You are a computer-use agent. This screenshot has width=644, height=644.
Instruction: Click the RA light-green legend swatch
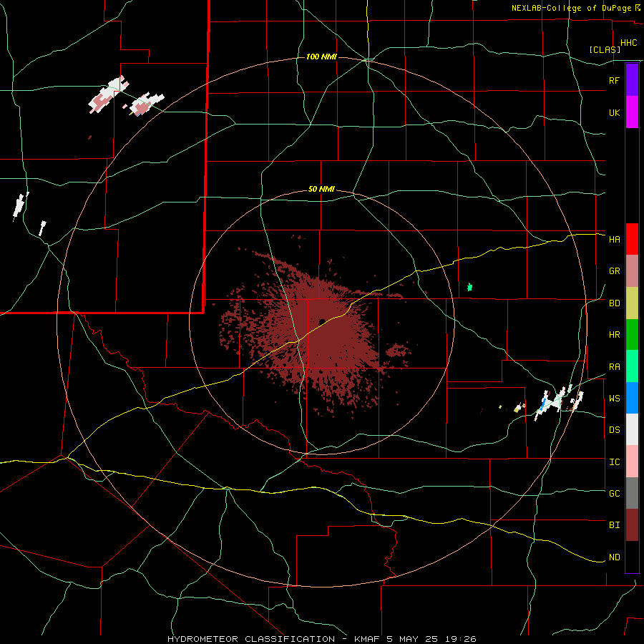click(x=632, y=366)
